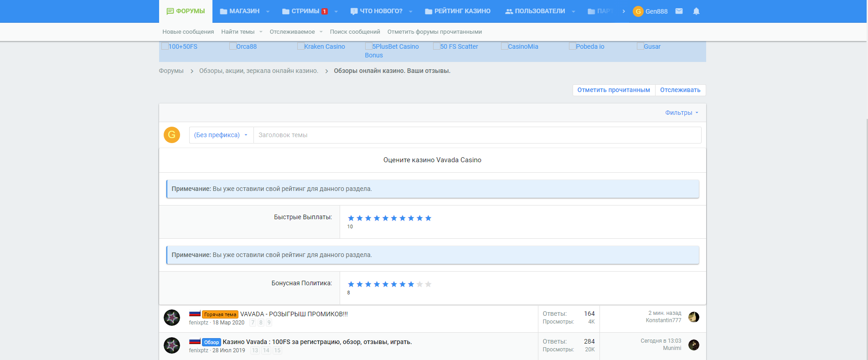The height and width of the screenshot is (360, 868).
Task: Click the Горячая тема prefix label
Action: 220,314
